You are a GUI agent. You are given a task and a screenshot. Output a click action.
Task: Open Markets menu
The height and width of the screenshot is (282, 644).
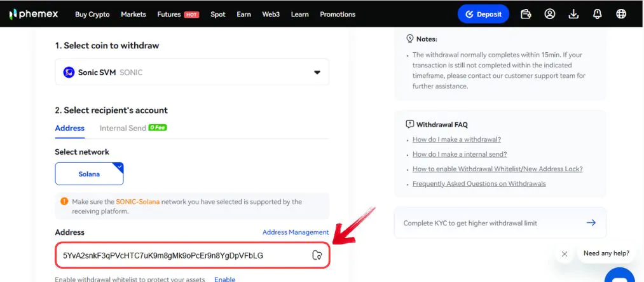tap(134, 15)
